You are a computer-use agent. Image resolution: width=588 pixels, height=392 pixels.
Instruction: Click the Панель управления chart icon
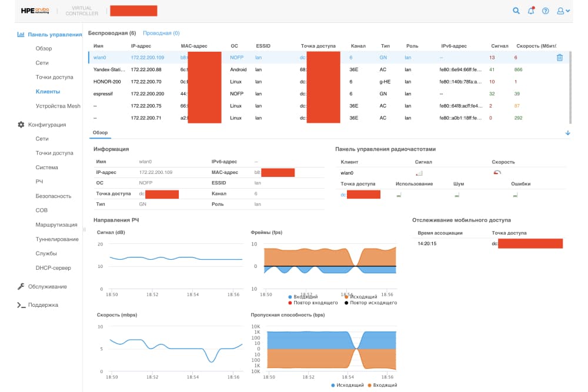pyautogui.click(x=21, y=35)
